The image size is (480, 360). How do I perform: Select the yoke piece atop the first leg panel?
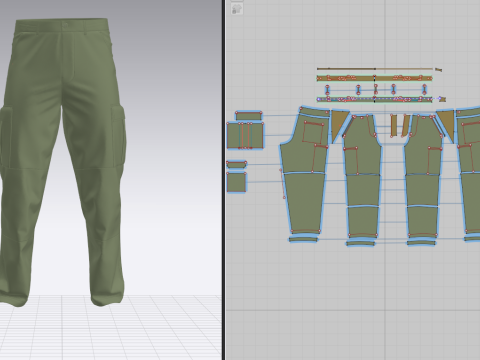point(315,112)
